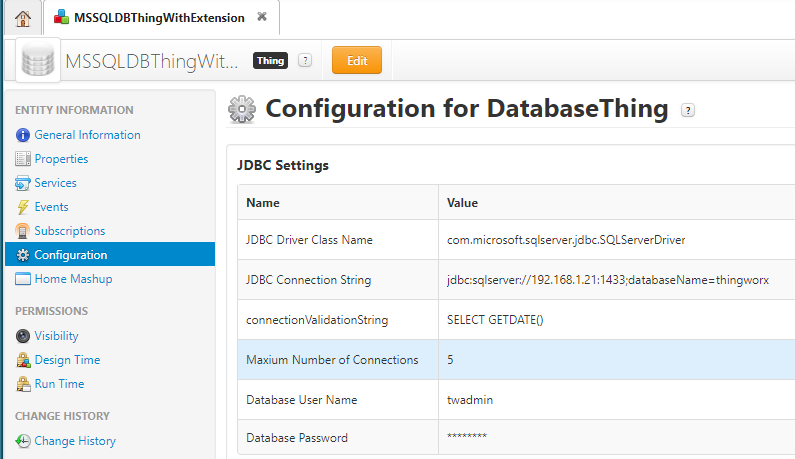Select the Database User Name cell
The image size is (795, 459).
(x=338, y=400)
